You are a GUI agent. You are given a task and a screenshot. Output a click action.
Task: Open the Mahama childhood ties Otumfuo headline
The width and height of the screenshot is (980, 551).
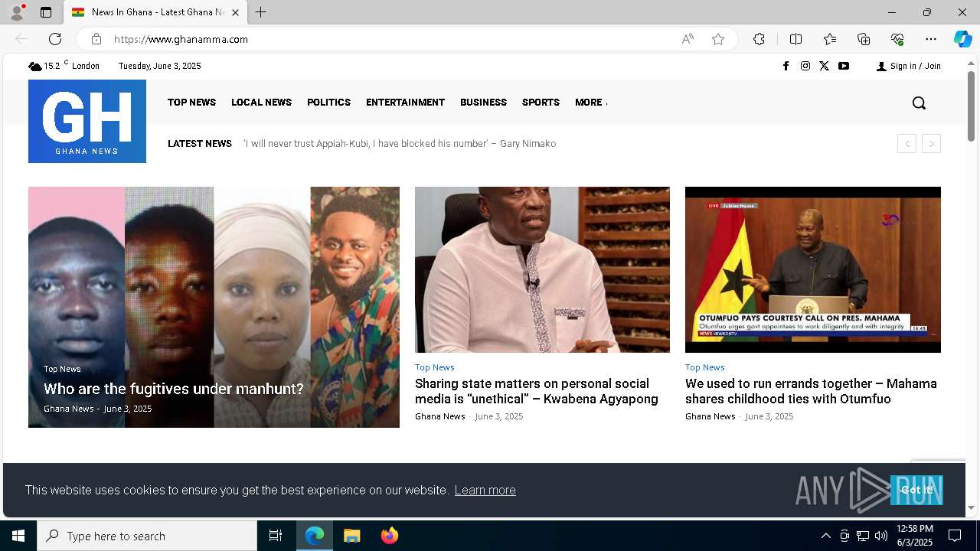pos(811,391)
